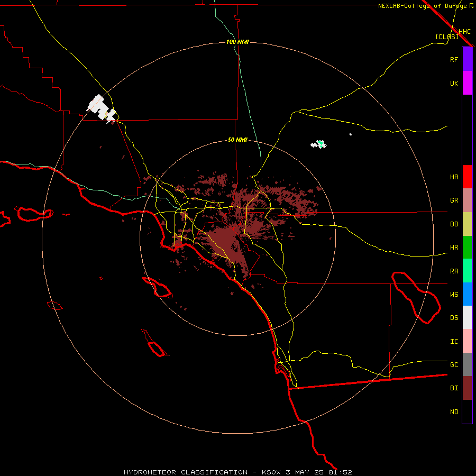Click the 01:52 timestamp
This screenshot has height=476, width=476.
340,472
